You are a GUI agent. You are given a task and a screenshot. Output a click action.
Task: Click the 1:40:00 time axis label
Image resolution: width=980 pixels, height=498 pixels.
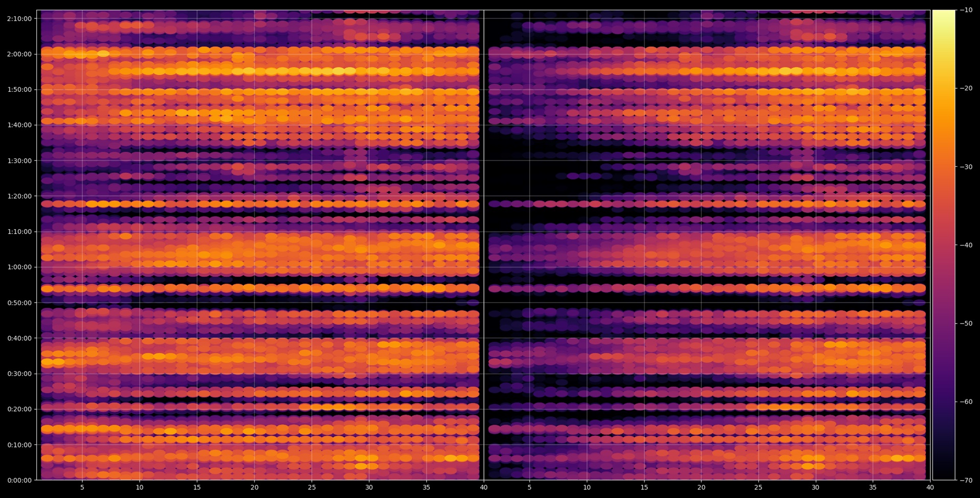click(19, 125)
